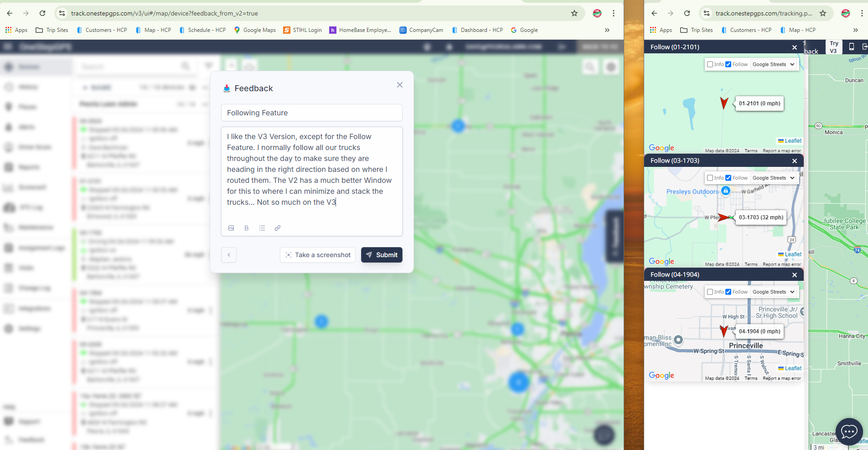Click the 04-1904 truck marker arrow

click(x=723, y=331)
